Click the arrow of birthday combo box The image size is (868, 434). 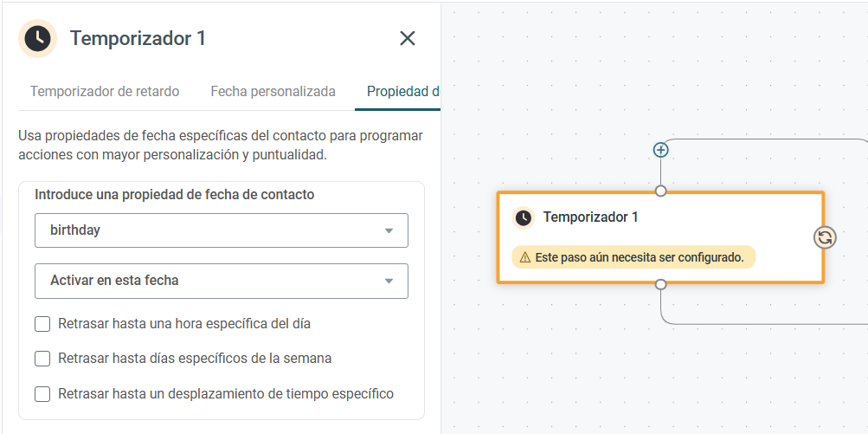[389, 230]
